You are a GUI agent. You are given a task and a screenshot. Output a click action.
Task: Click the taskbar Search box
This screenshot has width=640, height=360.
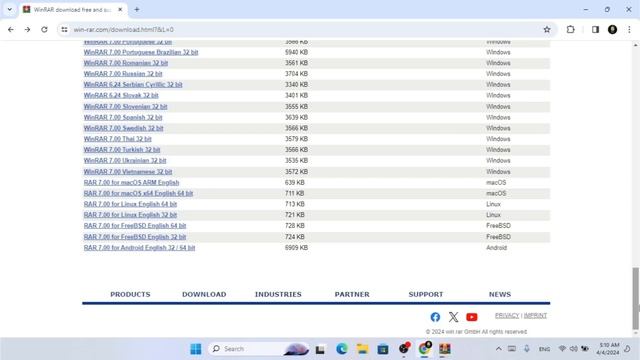point(259,349)
